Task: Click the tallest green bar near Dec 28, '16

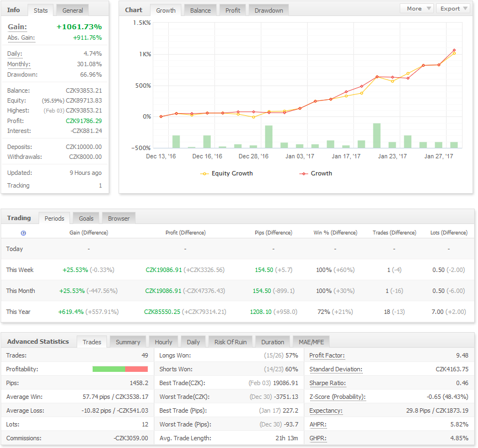Action: (268, 137)
